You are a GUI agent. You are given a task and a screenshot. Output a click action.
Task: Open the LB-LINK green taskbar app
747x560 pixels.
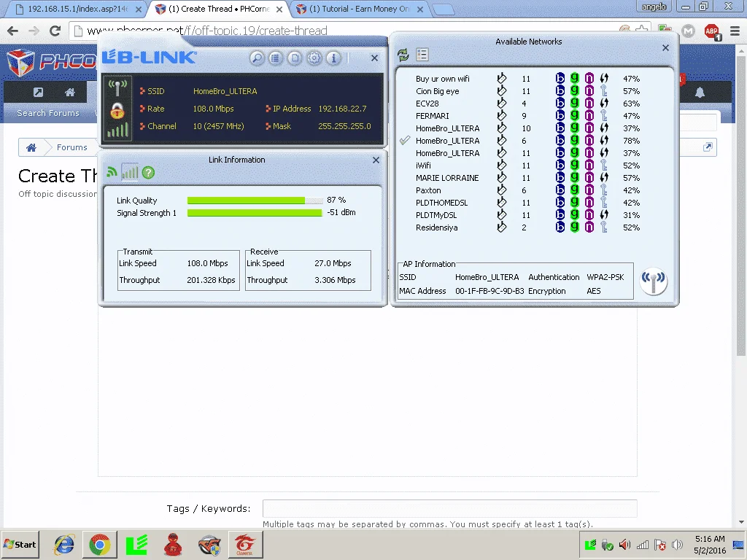coord(136,544)
